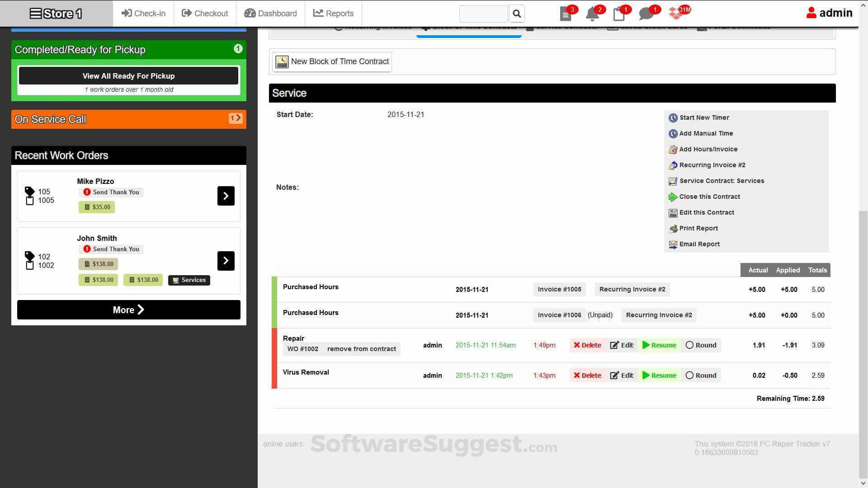The image size is (868, 488).
Task: Switch to the Check-in section
Action: pos(143,13)
